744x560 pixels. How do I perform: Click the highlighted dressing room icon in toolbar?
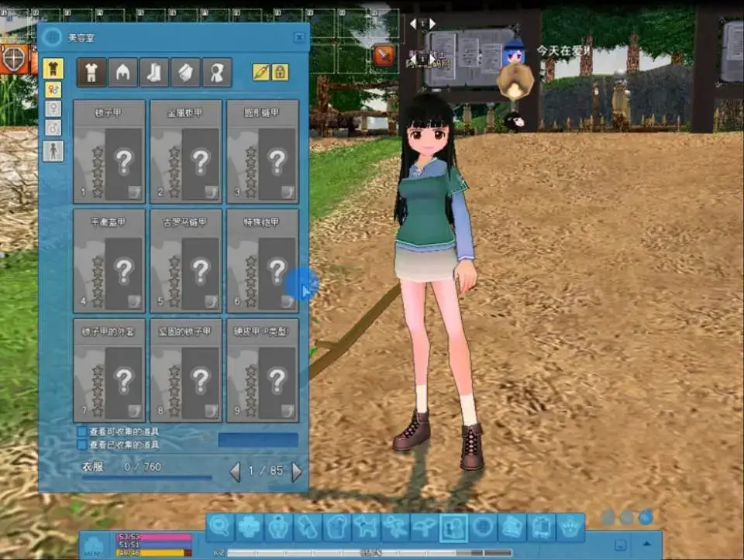click(452, 525)
